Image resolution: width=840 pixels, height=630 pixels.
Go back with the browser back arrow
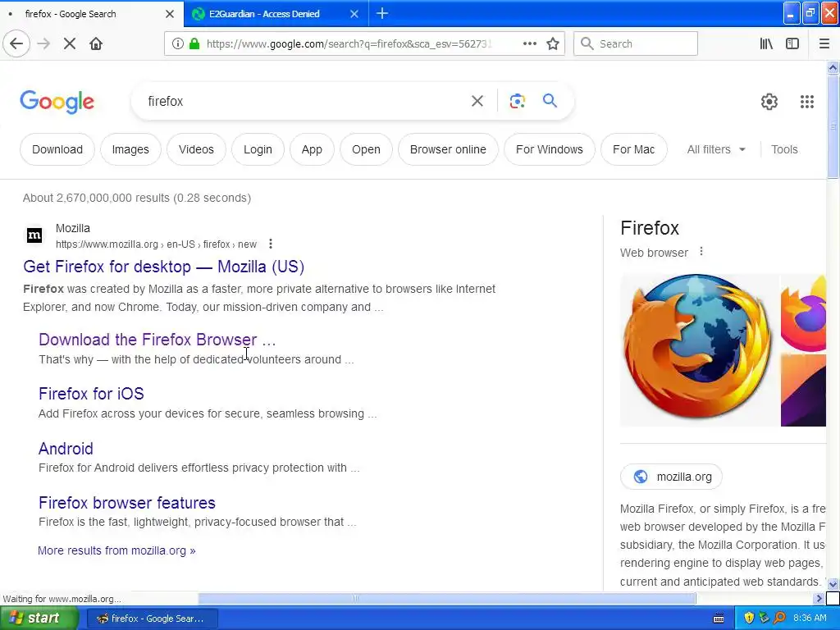pos(16,43)
